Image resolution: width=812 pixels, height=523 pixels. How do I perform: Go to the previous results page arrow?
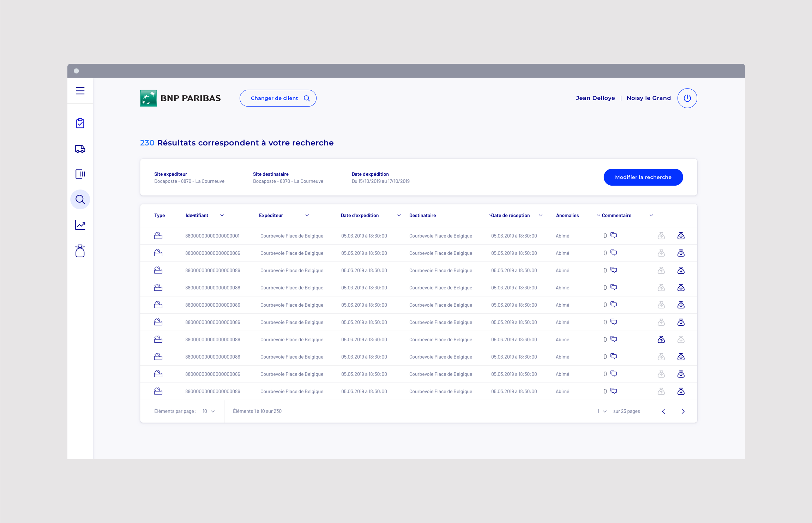click(663, 411)
